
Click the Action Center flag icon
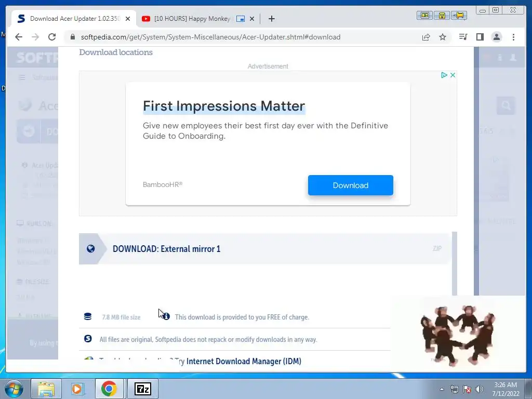click(467, 389)
